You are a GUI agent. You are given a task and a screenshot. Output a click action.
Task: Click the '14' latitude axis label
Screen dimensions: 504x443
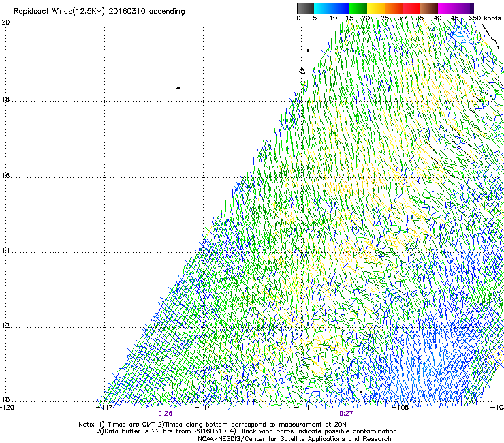pyautogui.click(x=5, y=251)
